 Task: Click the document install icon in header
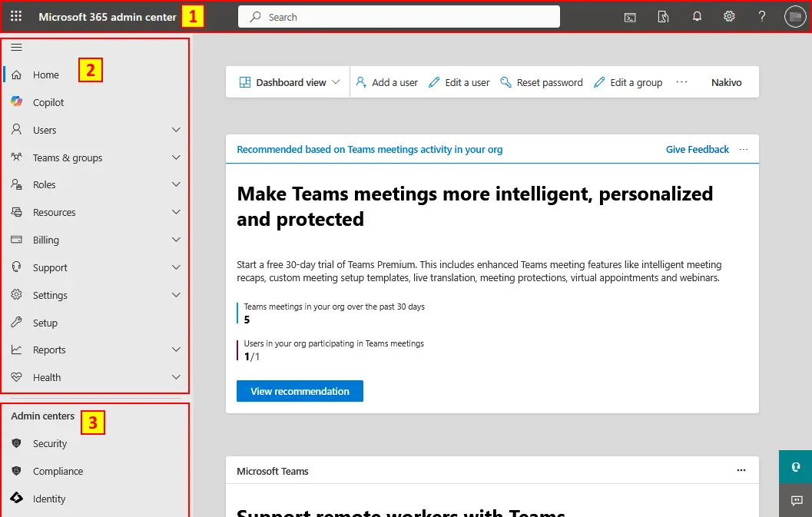[663, 17]
